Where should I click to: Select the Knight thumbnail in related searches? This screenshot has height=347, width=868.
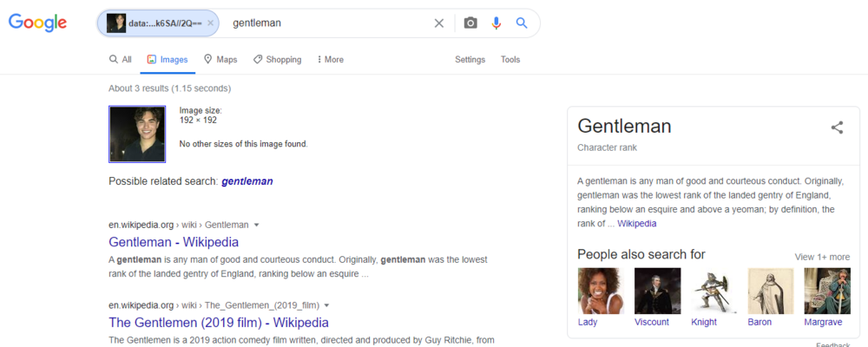703,291
